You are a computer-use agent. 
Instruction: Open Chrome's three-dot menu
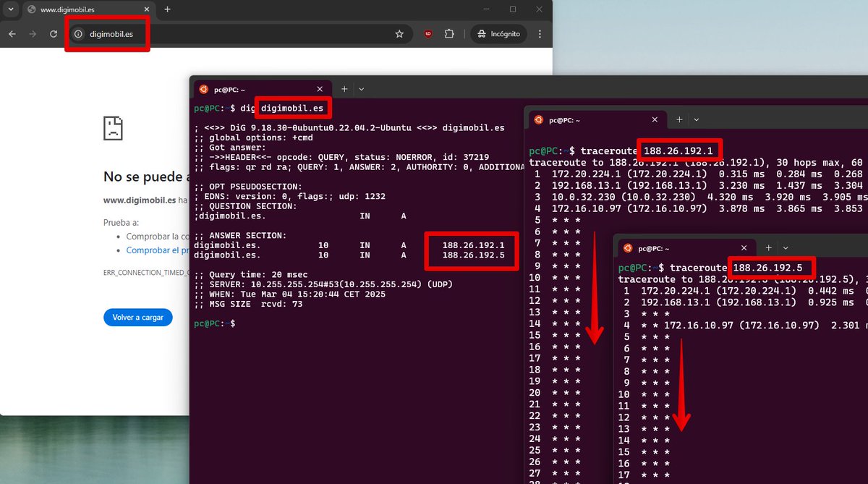[x=540, y=34]
